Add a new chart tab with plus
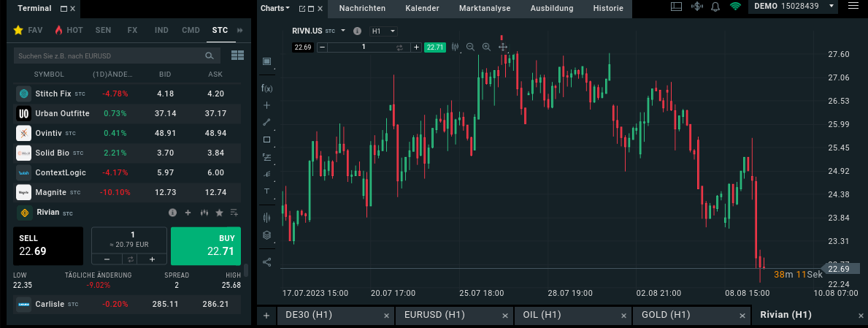The height and width of the screenshot is (328, 868). [x=266, y=316]
